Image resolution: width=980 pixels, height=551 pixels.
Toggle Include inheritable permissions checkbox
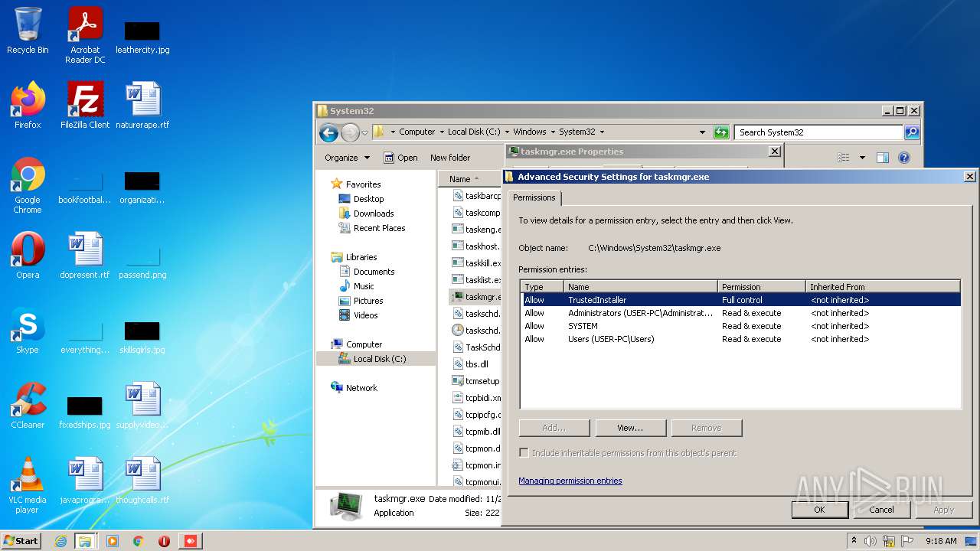coord(524,453)
